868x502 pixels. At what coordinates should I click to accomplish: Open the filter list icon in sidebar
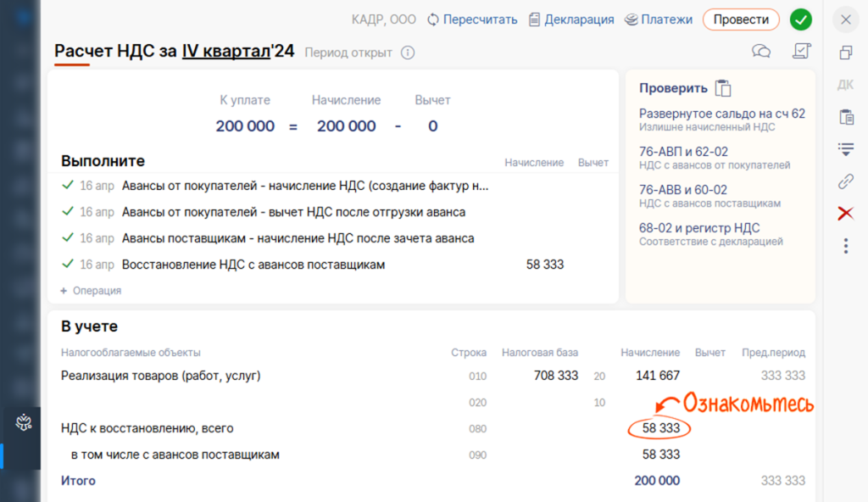click(x=845, y=149)
